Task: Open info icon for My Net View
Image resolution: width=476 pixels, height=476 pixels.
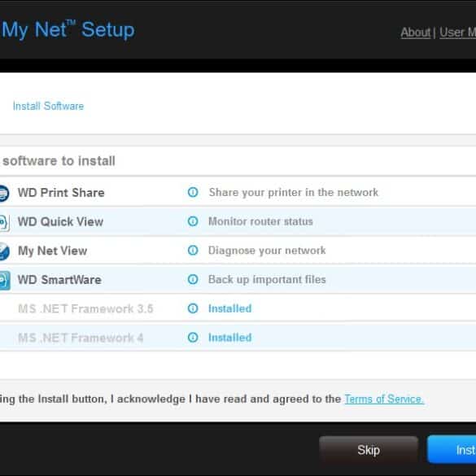Action: (193, 251)
